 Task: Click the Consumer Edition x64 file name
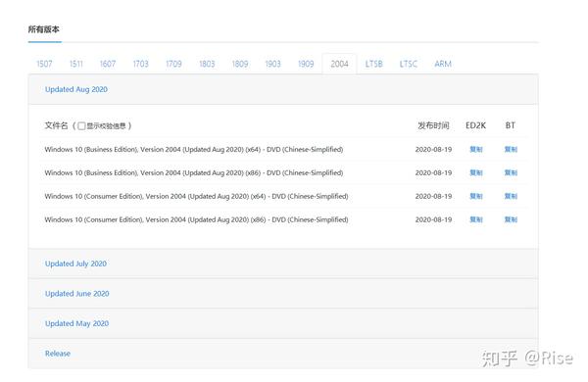197,196
